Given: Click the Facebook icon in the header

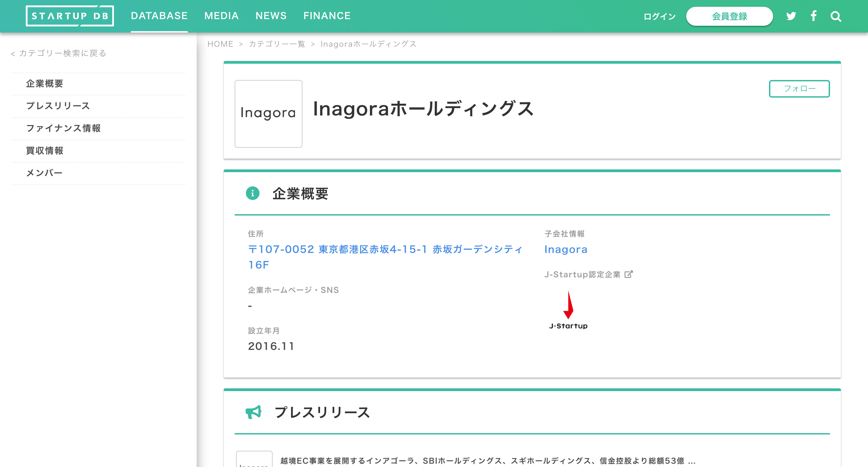Looking at the screenshot, I should coord(813,16).
